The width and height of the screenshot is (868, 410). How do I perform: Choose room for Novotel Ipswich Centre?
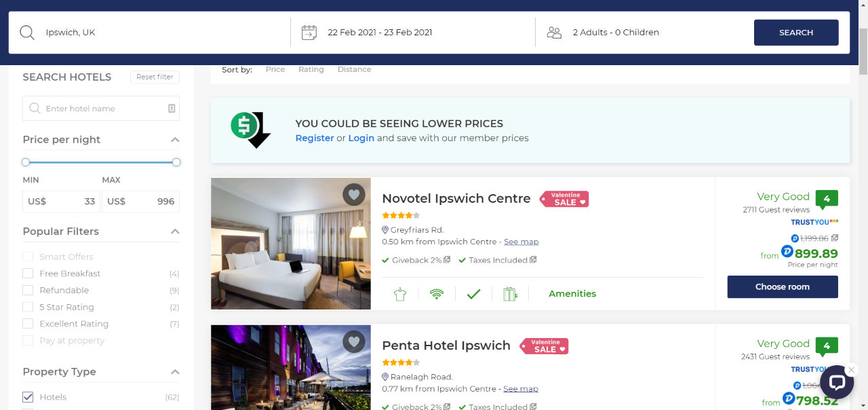point(783,286)
